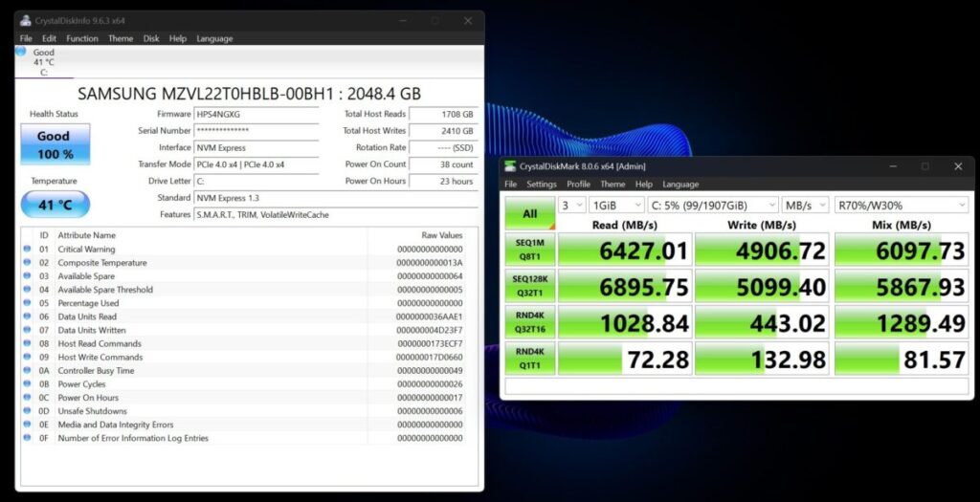
Task: Open Function menu in CrystalDiskInfo
Action: tap(82, 38)
